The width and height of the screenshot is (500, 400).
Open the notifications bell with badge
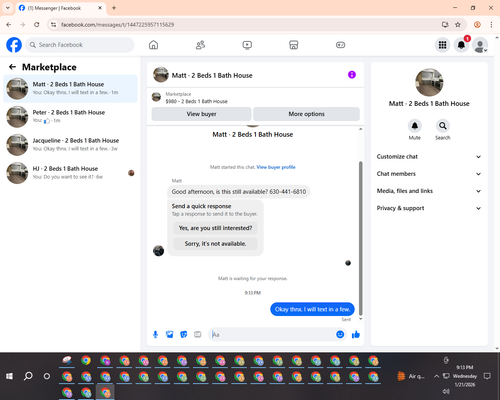461,45
